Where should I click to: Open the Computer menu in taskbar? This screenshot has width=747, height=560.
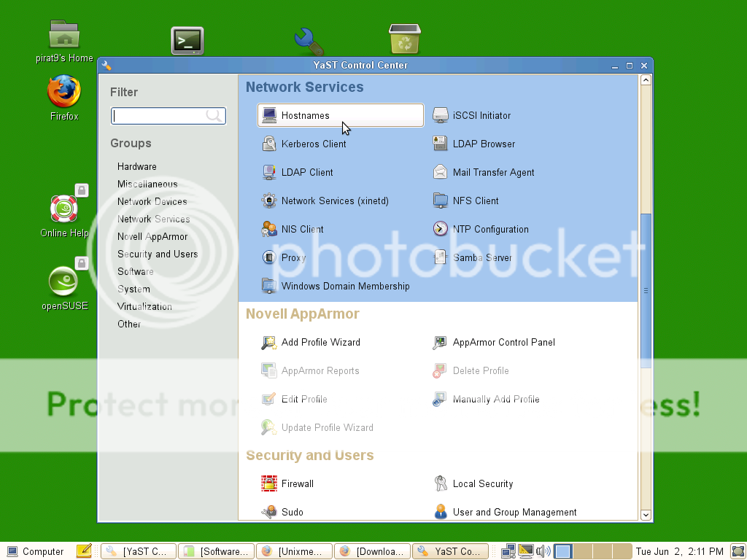tap(35, 551)
